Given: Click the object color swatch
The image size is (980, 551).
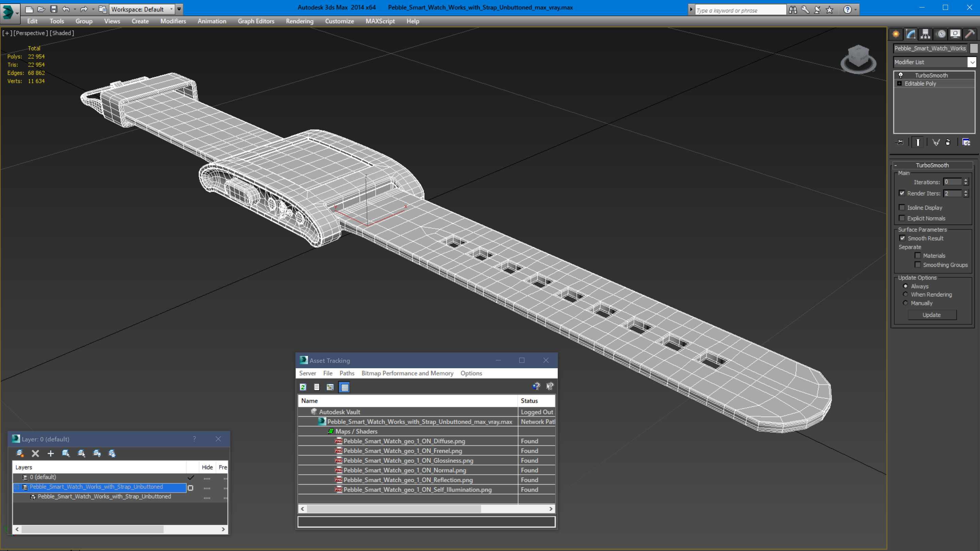Looking at the screenshot, I should click(x=974, y=48).
